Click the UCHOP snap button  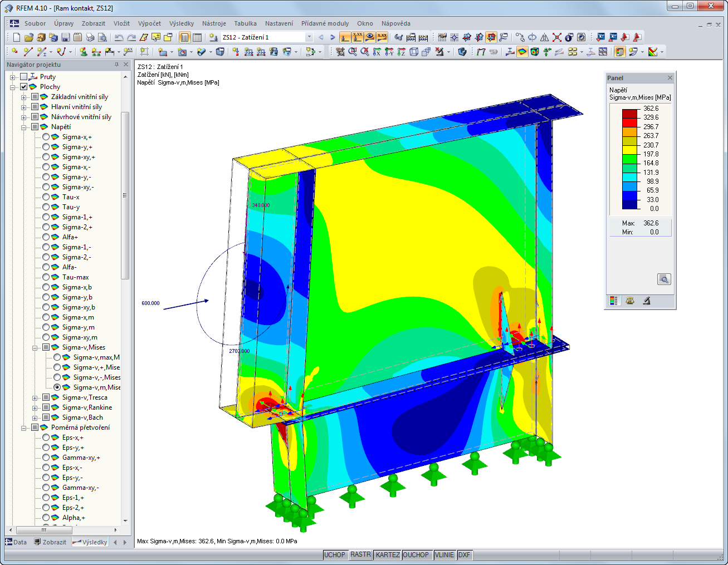pos(335,554)
